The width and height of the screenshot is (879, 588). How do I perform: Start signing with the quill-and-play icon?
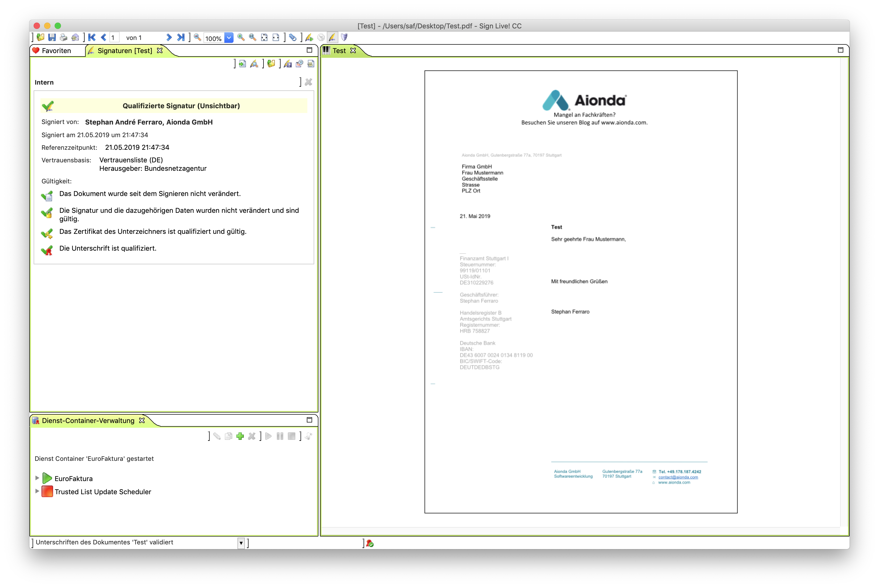[x=309, y=38]
